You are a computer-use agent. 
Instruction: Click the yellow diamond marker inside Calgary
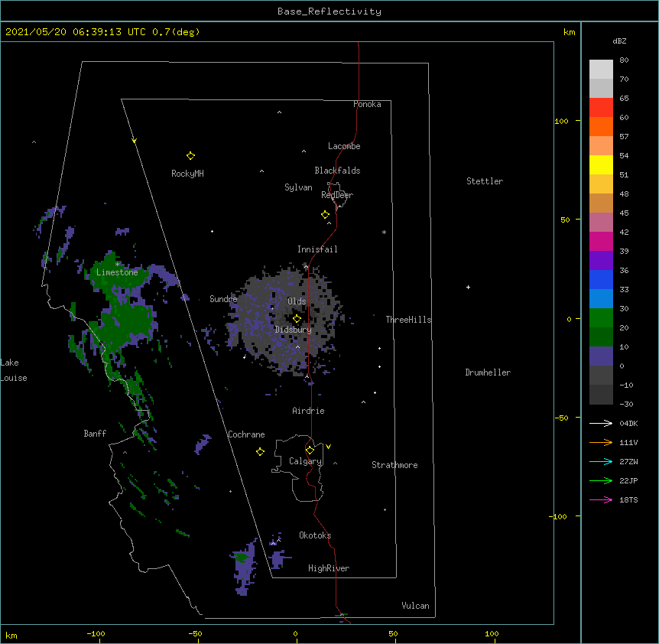pyautogui.click(x=310, y=450)
